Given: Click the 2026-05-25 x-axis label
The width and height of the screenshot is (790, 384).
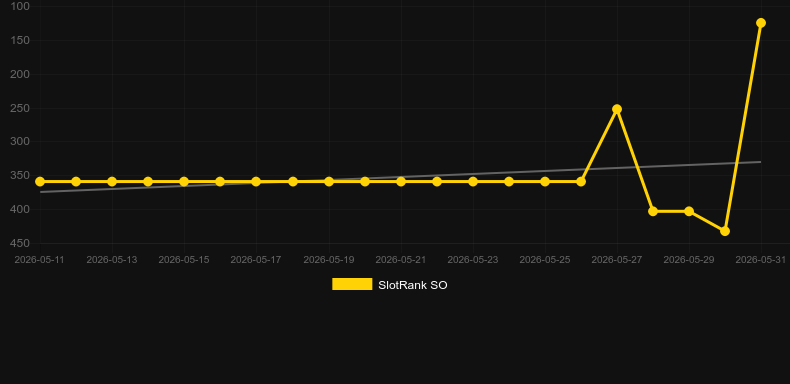Looking at the screenshot, I should pyautogui.click(x=545, y=260).
